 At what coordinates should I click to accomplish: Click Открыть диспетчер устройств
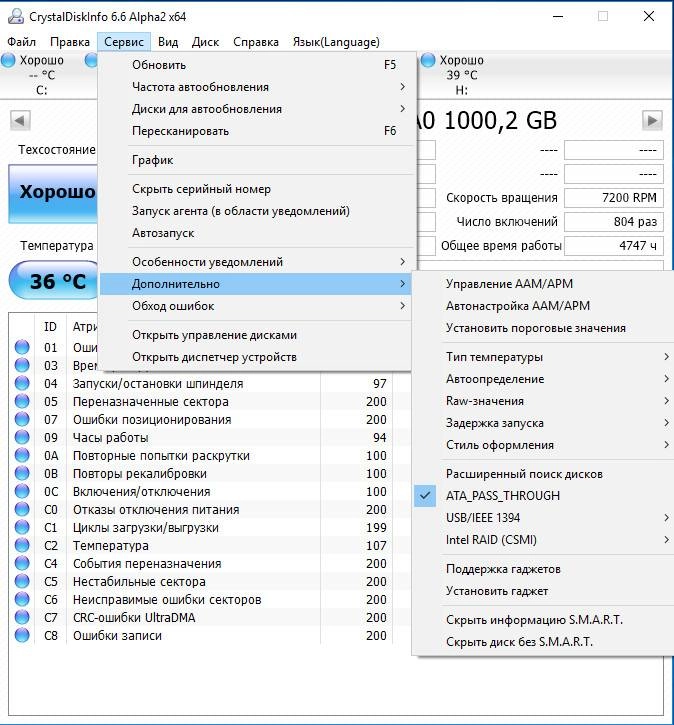[x=256, y=357]
